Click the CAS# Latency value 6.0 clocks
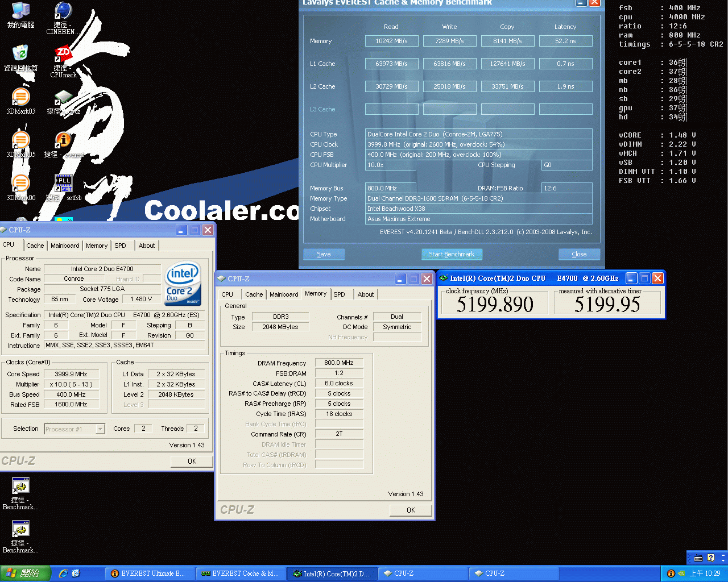This screenshot has height=582, width=728. point(339,383)
